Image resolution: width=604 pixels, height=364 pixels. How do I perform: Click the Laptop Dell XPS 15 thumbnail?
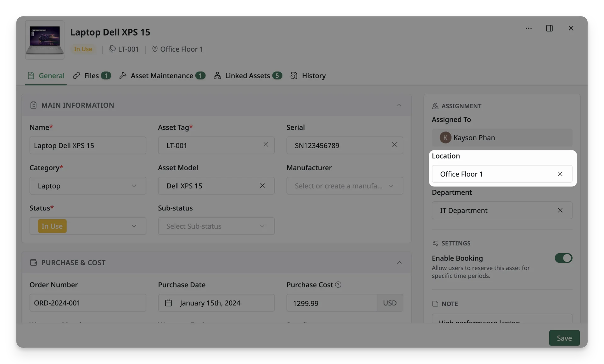coord(45,40)
